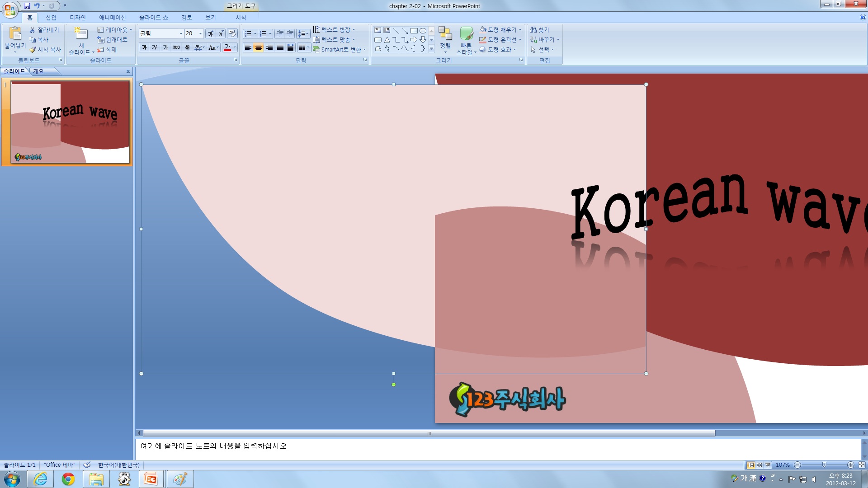The width and height of the screenshot is (868, 488).
Task: Click the New Slide (새 슬라이드) icon
Action: (x=81, y=33)
